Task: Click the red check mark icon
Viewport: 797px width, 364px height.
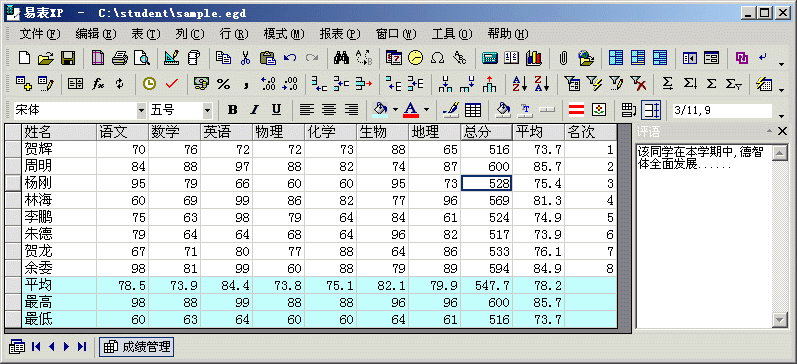Action: [171, 84]
